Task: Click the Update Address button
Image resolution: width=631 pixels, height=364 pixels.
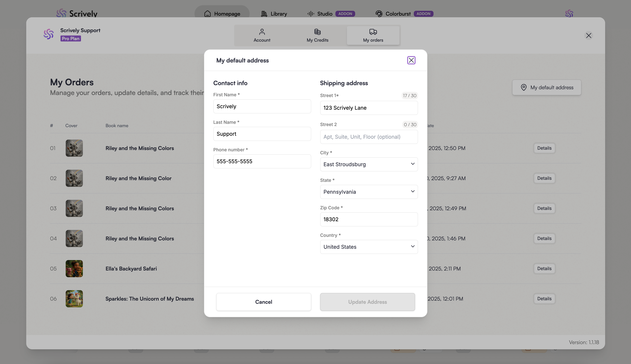Action: pyautogui.click(x=367, y=302)
